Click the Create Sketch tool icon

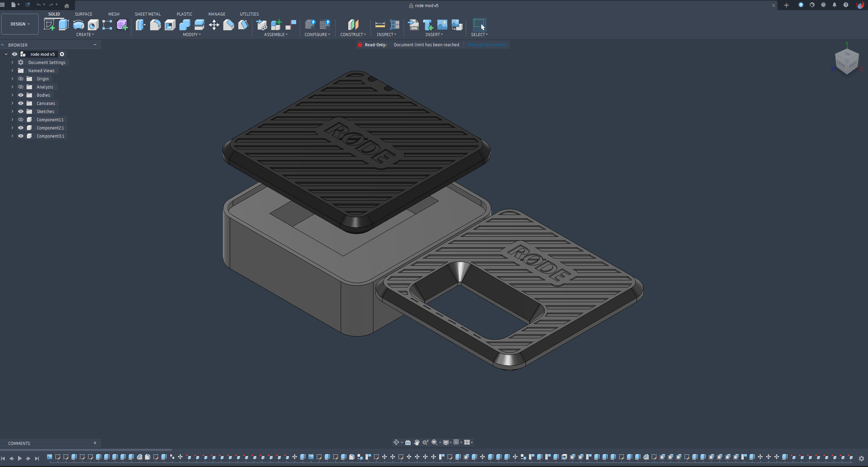tap(49, 25)
